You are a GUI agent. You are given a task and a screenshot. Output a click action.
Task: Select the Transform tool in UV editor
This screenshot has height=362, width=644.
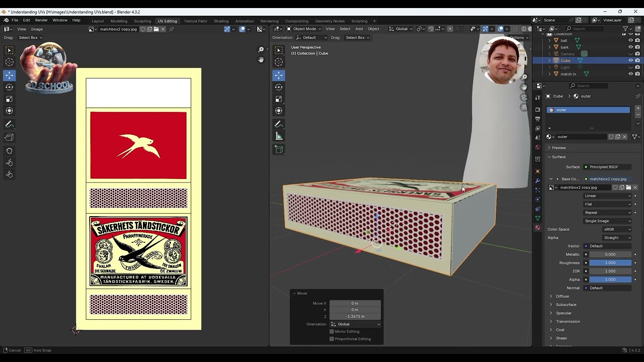tap(9, 111)
